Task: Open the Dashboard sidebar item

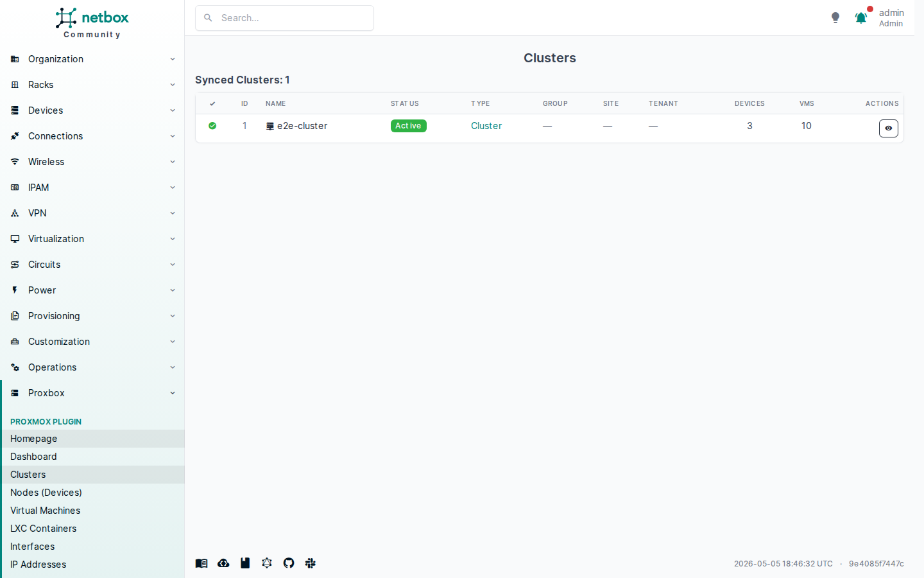Action: point(92,457)
